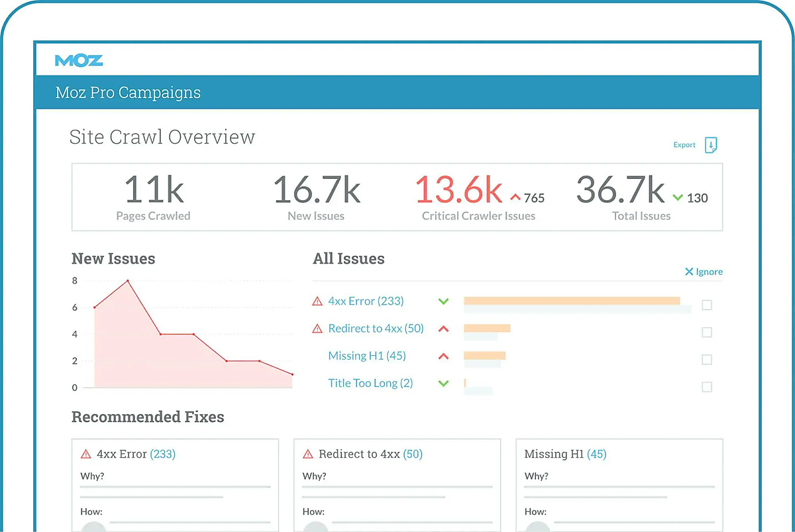Screen dimensions: 795x532
Task: Click green chevron in 4xx Error row
Action: tap(444, 301)
